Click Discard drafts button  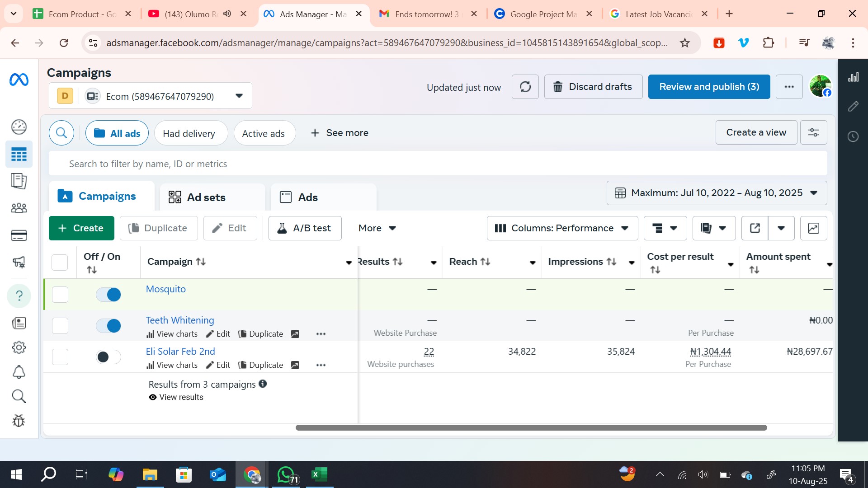click(x=593, y=87)
